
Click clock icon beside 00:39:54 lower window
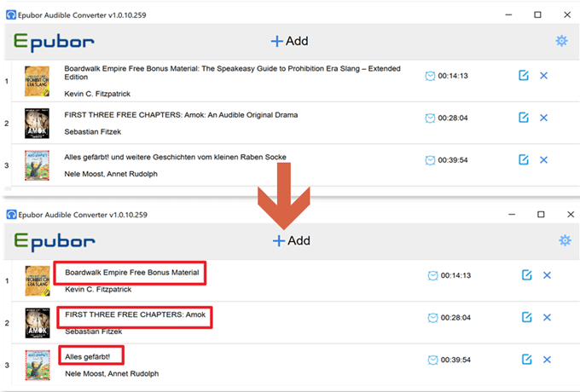click(x=432, y=360)
